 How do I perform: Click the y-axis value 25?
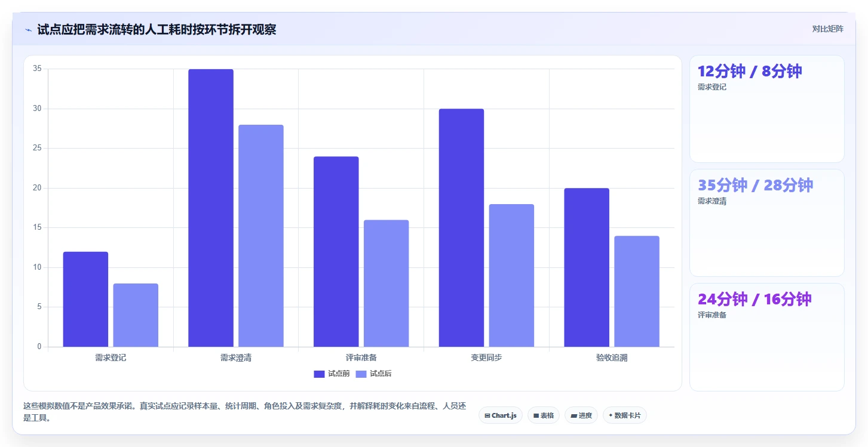tap(37, 148)
